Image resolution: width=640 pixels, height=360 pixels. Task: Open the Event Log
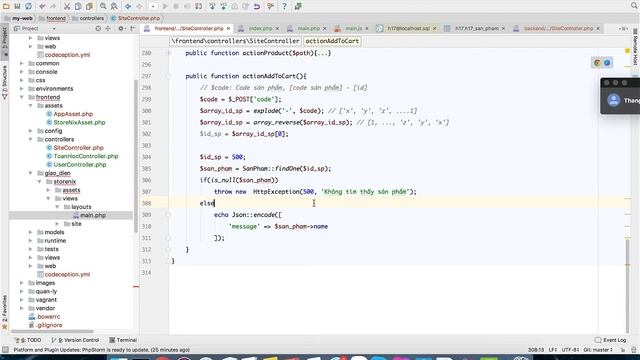coord(610,340)
